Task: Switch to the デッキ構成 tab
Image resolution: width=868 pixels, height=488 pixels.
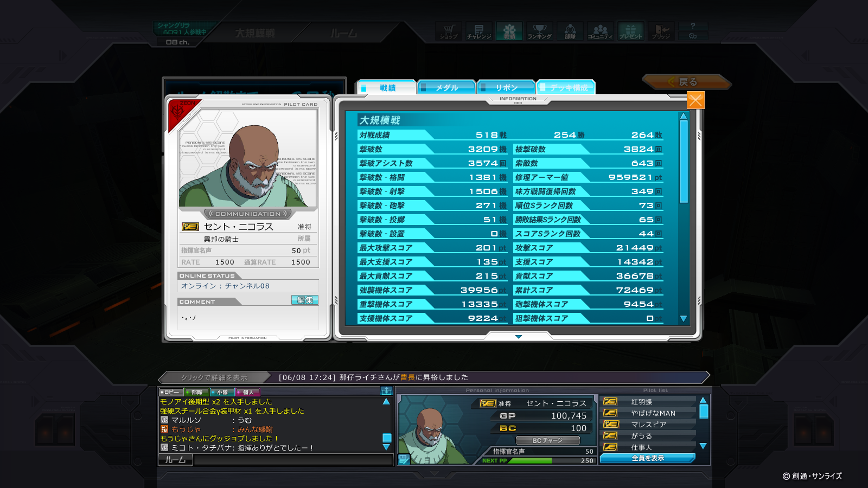Action: tap(566, 87)
